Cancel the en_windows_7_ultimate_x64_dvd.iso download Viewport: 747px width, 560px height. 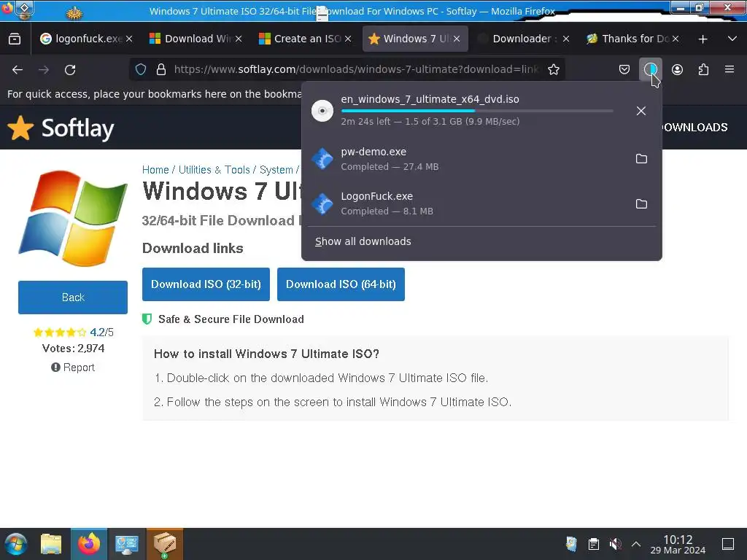tap(641, 111)
